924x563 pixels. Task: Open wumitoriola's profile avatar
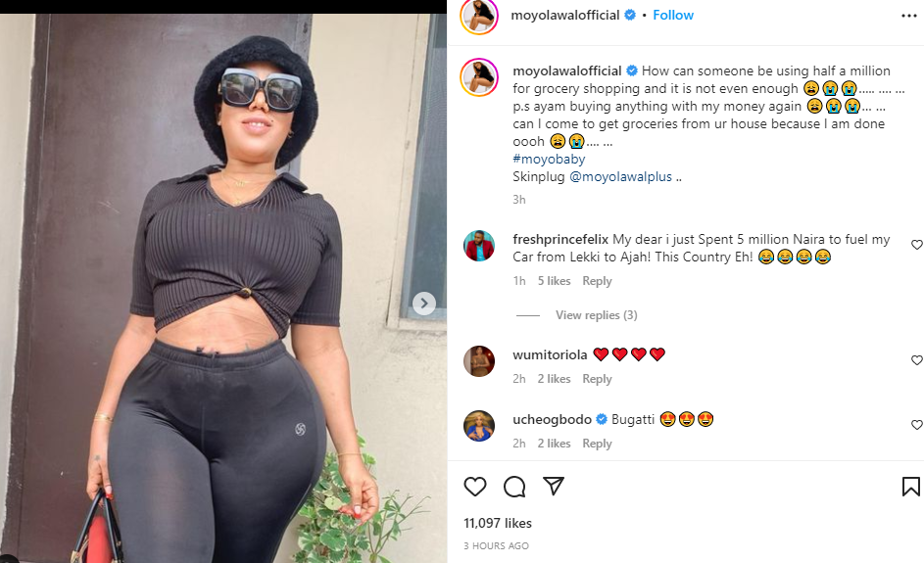[x=479, y=361]
